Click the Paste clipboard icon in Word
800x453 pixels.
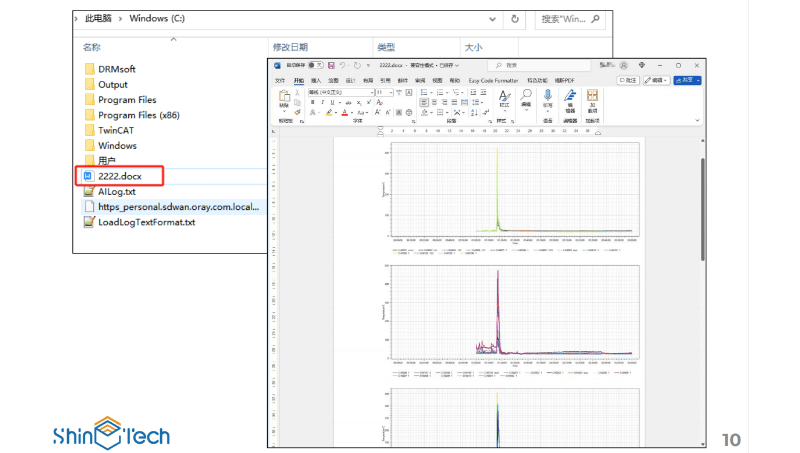[284, 95]
